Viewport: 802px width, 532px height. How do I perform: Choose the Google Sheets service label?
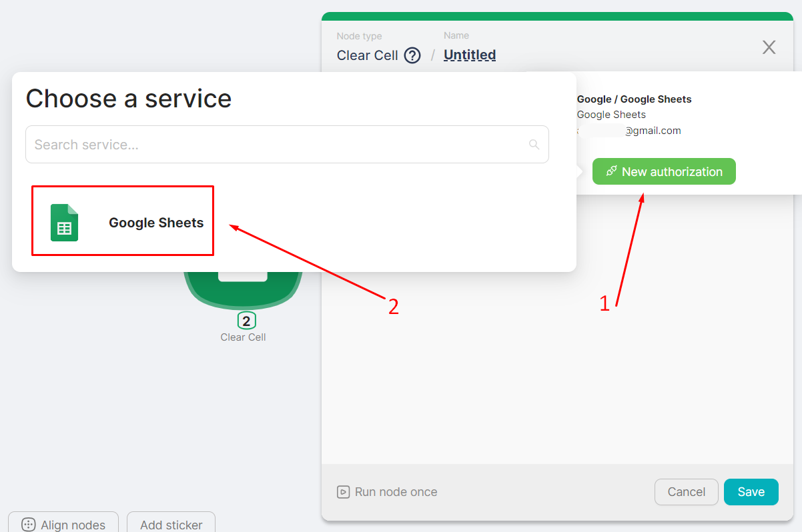156,223
